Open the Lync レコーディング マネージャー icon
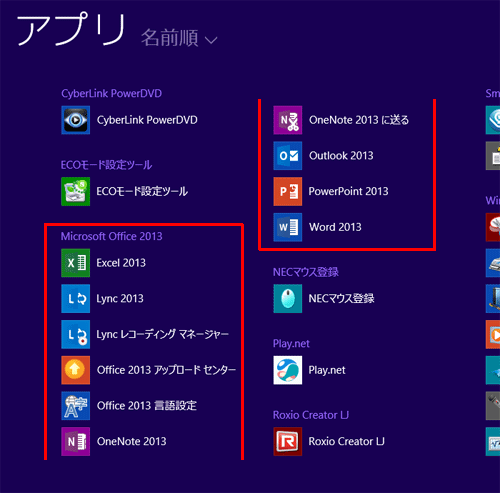This screenshot has width=500, height=493. pyautogui.click(x=75, y=334)
